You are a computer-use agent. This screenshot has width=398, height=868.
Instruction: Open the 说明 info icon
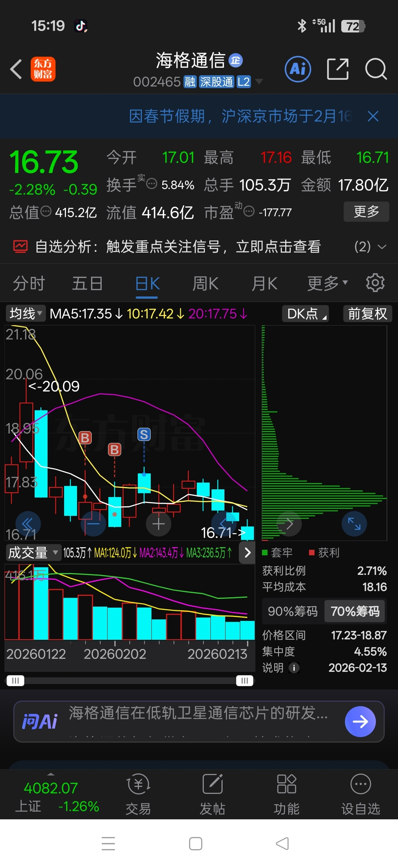[x=294, y=668]
